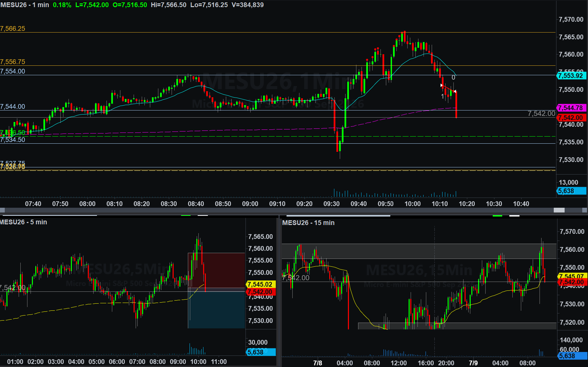Screen dimensions: 588x367
Task: Click the 7,542.00 line label on 15 min chart
Action: tap(296, 278)
